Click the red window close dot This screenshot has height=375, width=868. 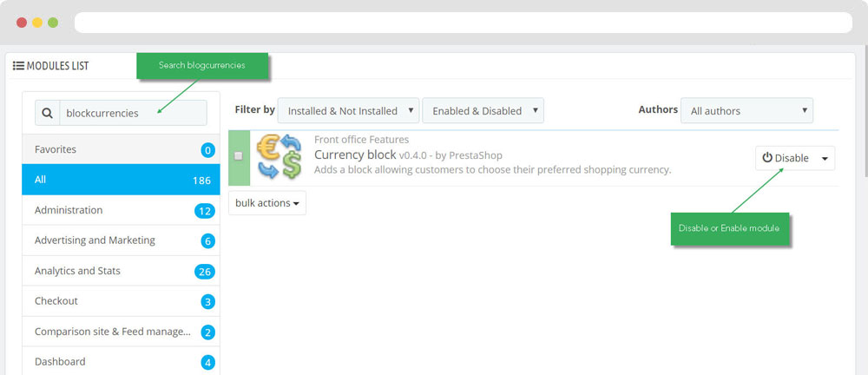(x=22, y=23)
